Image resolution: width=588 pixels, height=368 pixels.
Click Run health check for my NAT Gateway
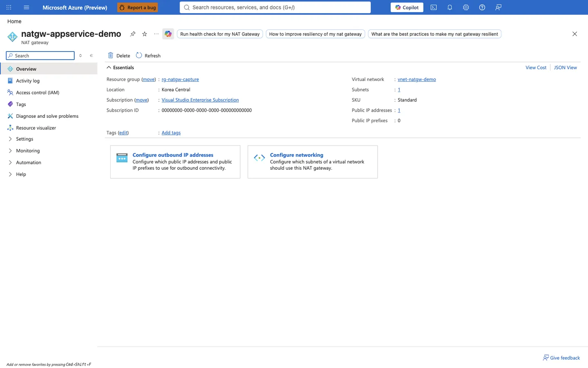point(220,34)
